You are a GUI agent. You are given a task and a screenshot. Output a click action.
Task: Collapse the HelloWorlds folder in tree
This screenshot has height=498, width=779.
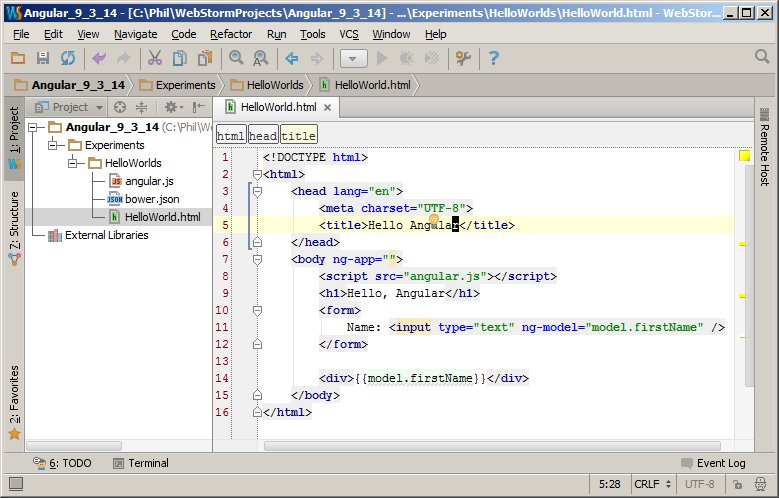coord(74,163)
